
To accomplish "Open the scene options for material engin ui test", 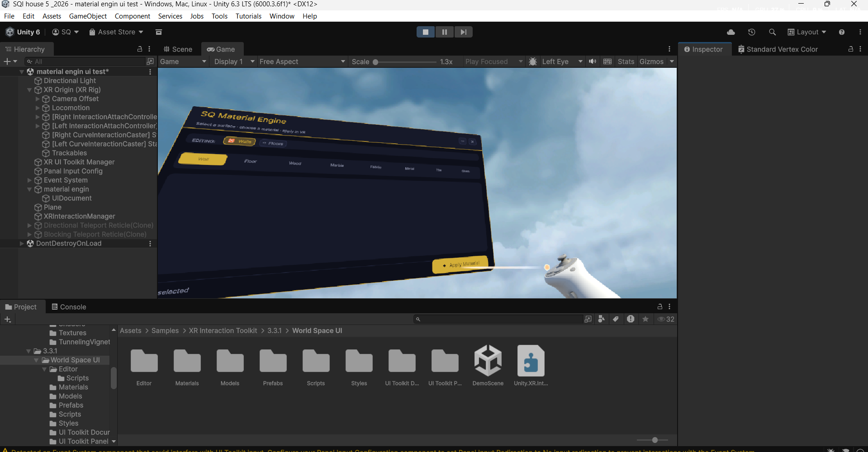I will pos(150,71).
